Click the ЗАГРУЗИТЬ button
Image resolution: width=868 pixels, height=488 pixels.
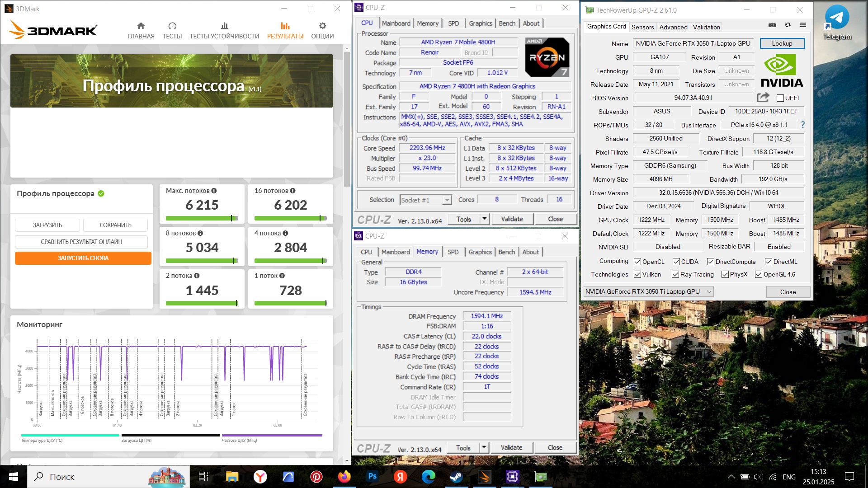point(47,225)
